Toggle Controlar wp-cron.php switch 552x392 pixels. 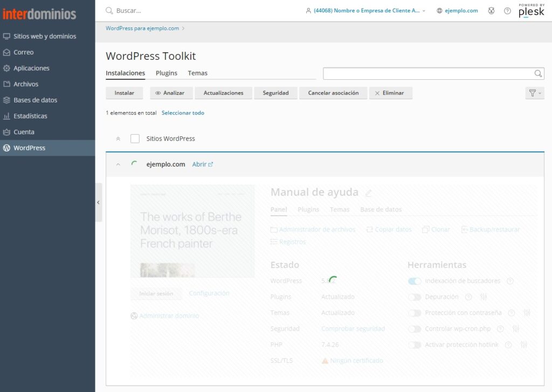[415, 328]
